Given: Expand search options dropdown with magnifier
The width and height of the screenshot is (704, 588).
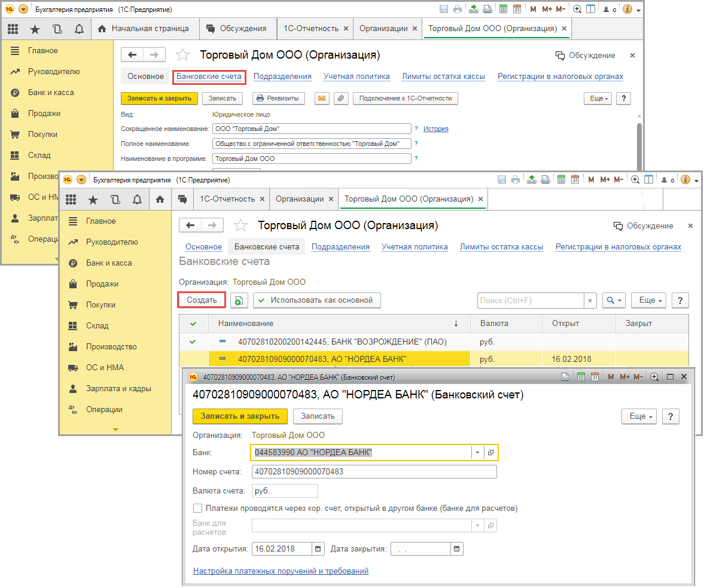Looking at the screenshot, I should 614,300.
